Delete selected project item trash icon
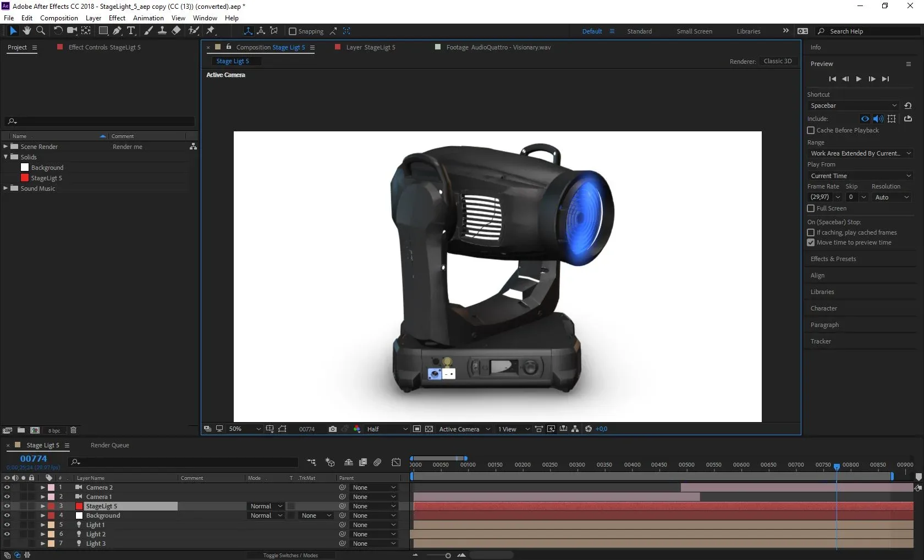Viewport: 924px width, 560px height. [x=73, y=430]
